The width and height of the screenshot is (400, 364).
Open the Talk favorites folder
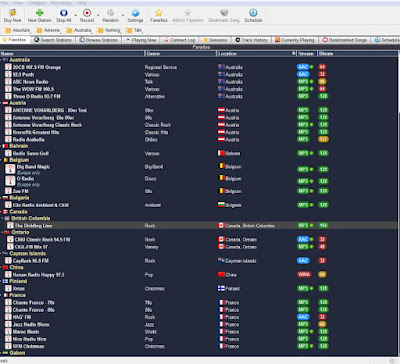click(x=134, y=30)
